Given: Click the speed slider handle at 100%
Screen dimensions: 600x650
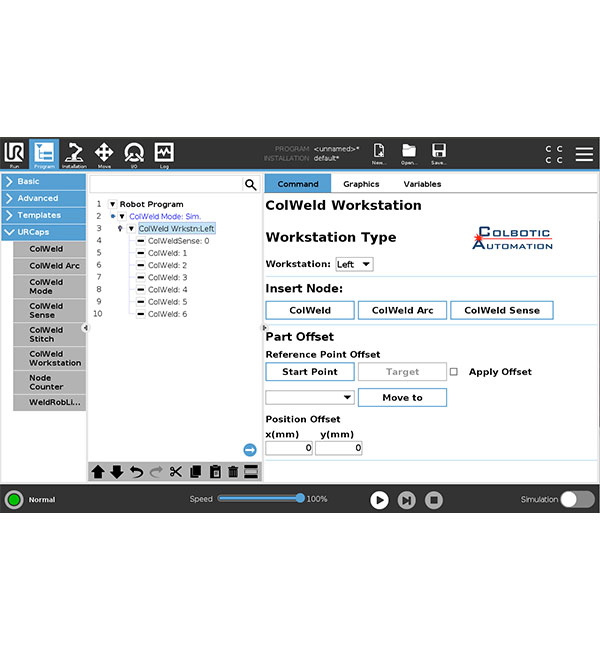Looking at the screenshot, I should [x=300, y=498].
